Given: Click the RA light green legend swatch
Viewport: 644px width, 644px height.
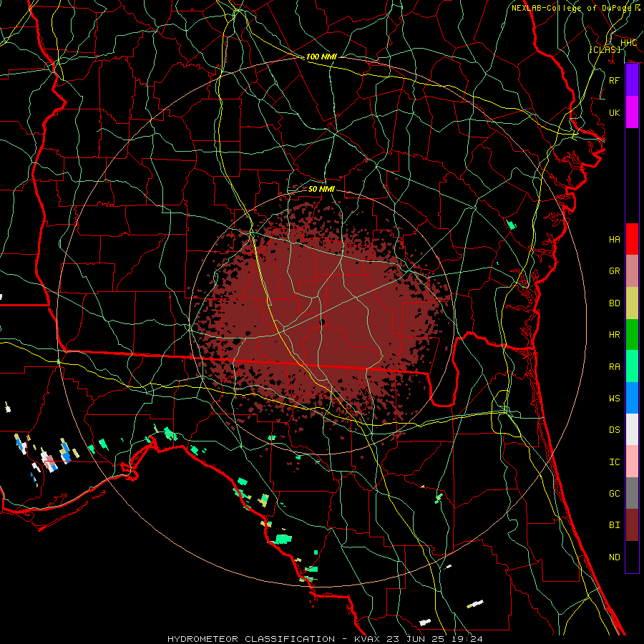Looking at the screenshot, I should pyautogui.click(x=632, y=366).
